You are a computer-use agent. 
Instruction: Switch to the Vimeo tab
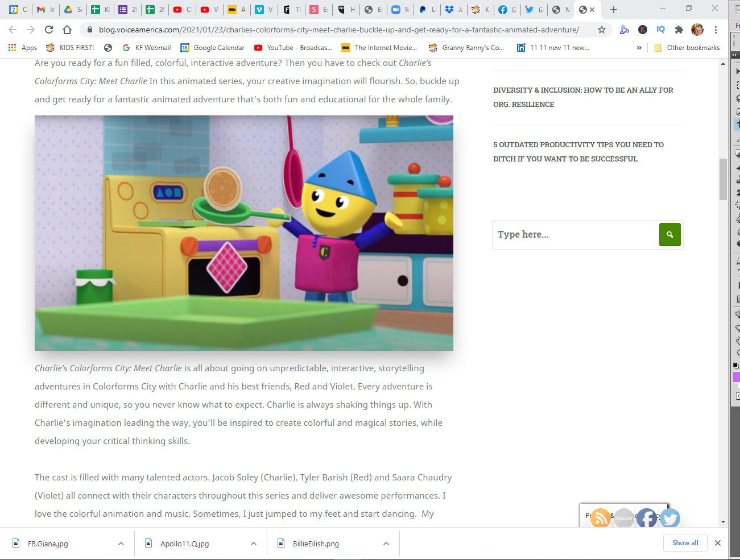click(x=263, y=10)
